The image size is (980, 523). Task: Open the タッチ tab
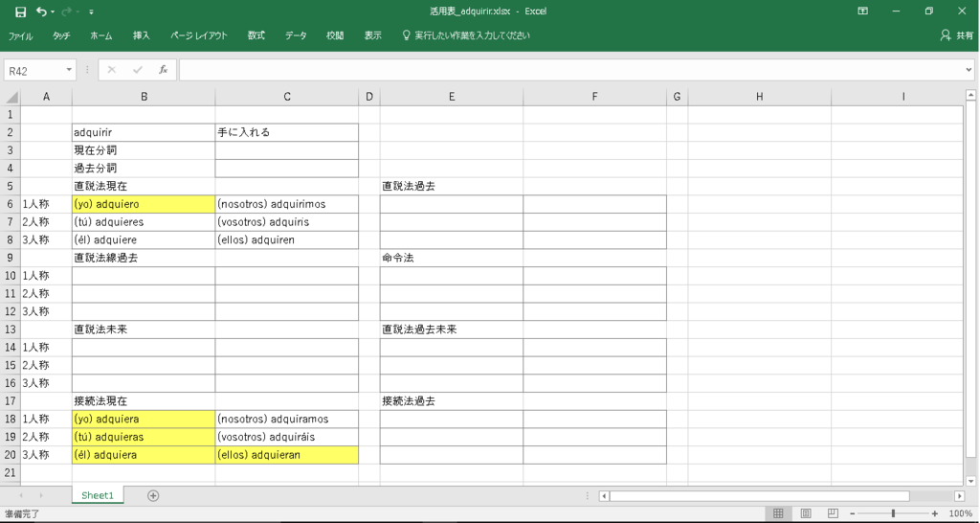[x=61, y=35]
